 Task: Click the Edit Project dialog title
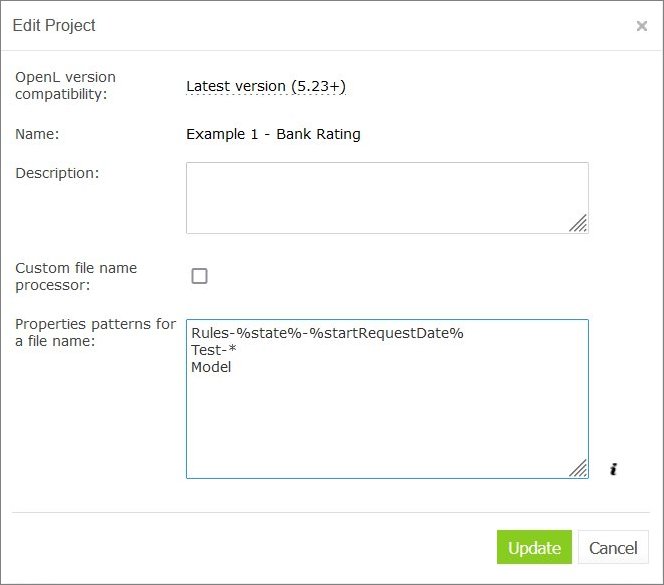coord(54,26)
